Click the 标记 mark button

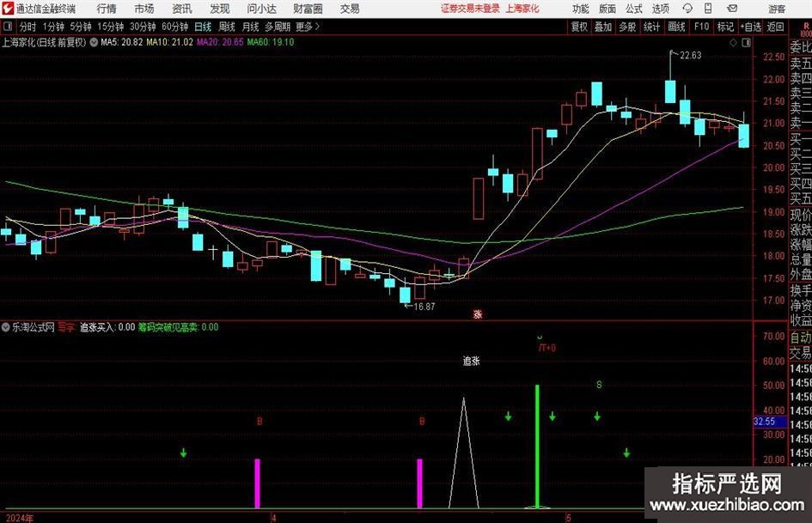pos(725,27)
